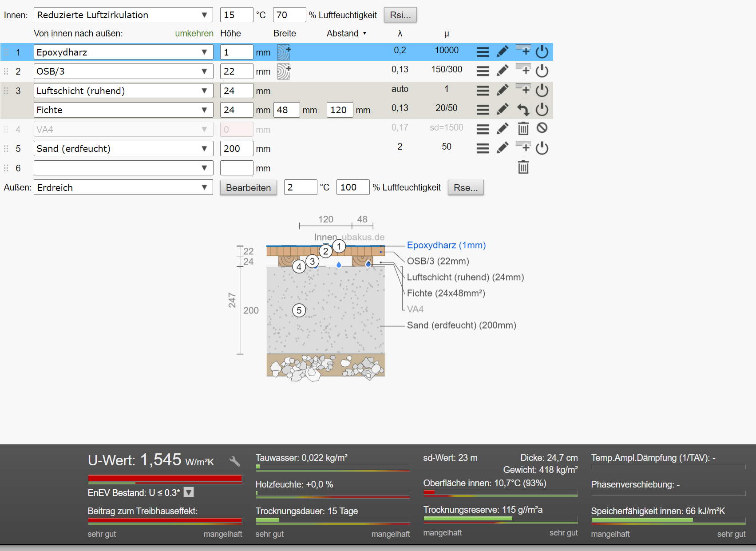Open the Luftschicht (ruhend) material dropdown
This screenshot has height=551, width=756.
[x=123, y=91]
